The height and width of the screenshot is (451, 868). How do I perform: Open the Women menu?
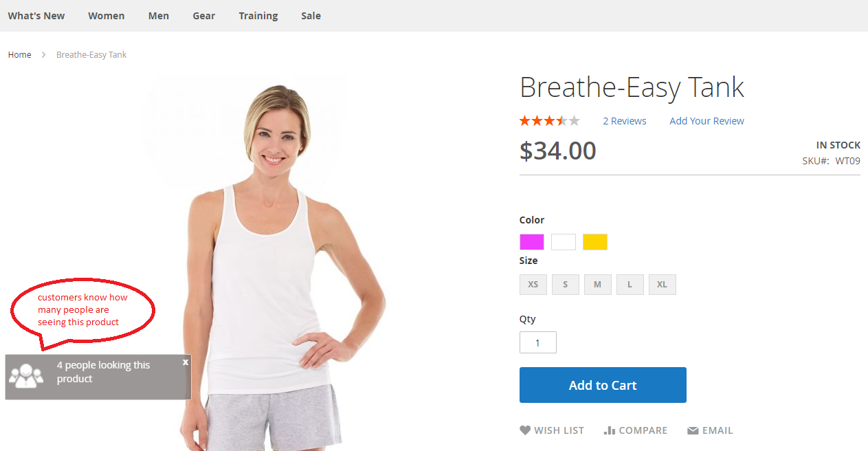click(107, 16)
